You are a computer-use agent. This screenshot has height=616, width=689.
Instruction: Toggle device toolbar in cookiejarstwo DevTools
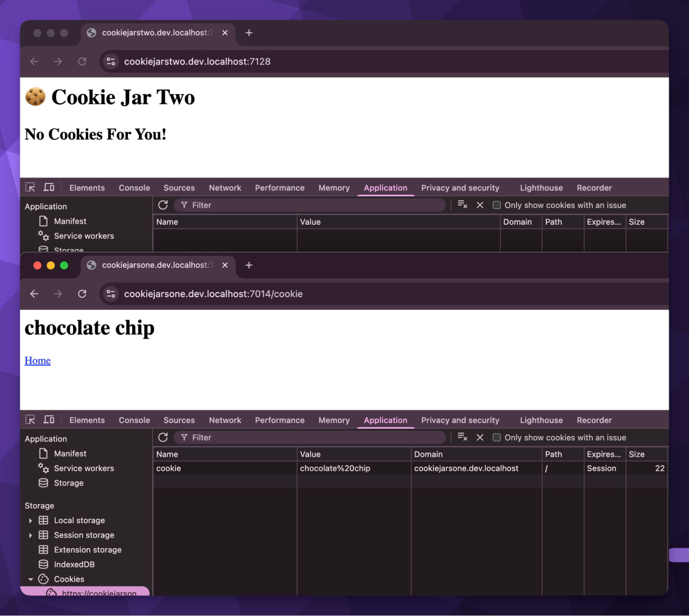[x=49, y=188]
